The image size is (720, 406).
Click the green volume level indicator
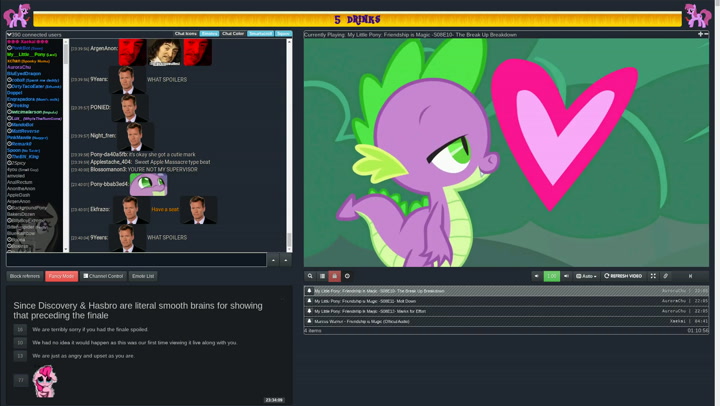(x=551, y=276)
